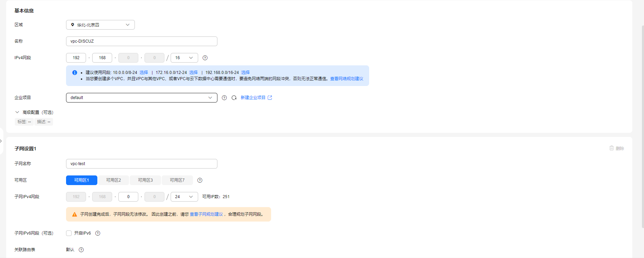Refresh the enterprise project list
The width and height of the screenshot is (644, 258).
coord(234,98)
